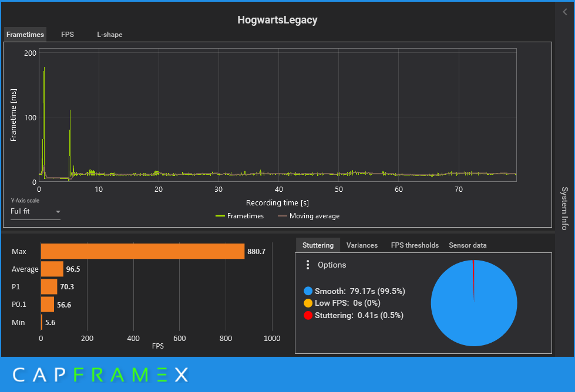Click the Stuttering: 0.41s (0.5%) text
Screen dimensions: 575x392
tap(359, 316)
